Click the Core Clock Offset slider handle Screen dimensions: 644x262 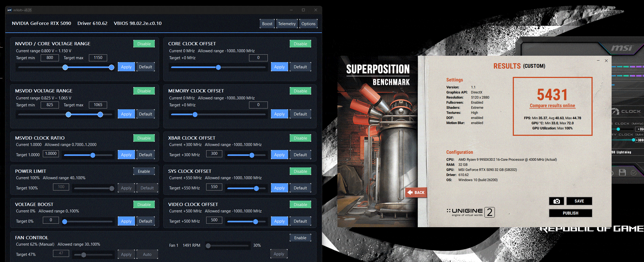219,68
